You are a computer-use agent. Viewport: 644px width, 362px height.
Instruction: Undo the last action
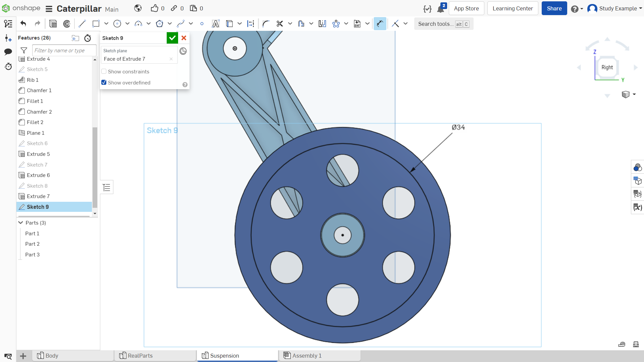pyautogui.click(x=23, y=24)
